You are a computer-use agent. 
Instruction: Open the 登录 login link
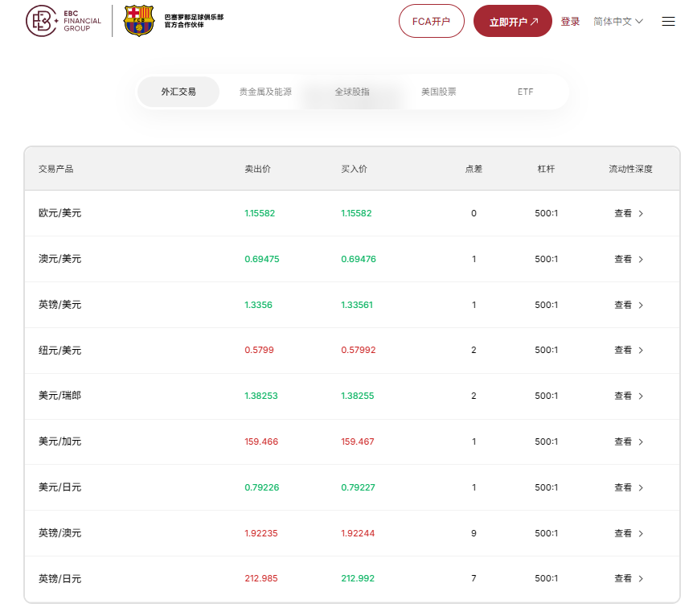pyautogui.click(x=571, y=21)
